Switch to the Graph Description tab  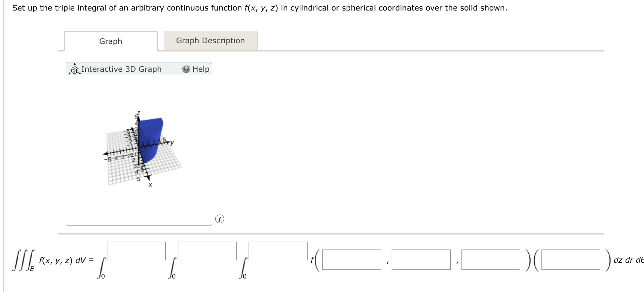(210, 41)
